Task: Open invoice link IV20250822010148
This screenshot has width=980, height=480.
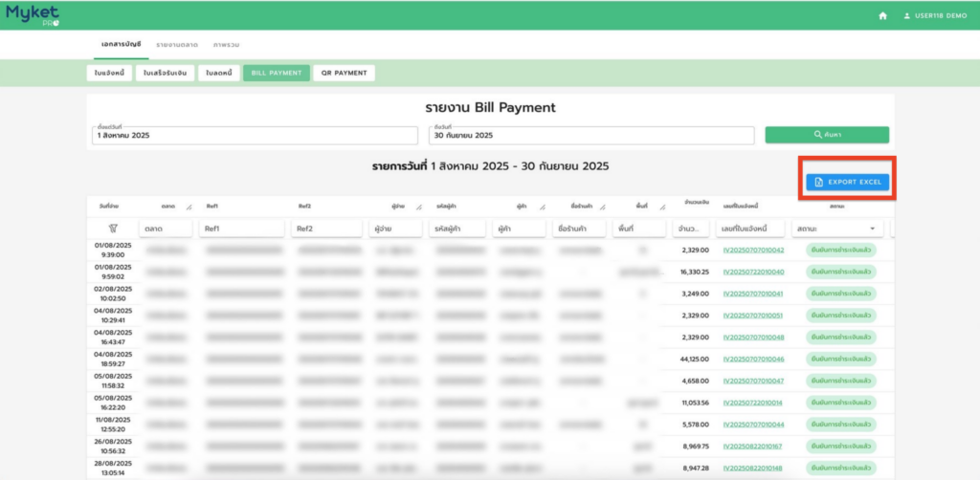Action: click(753, 469)
